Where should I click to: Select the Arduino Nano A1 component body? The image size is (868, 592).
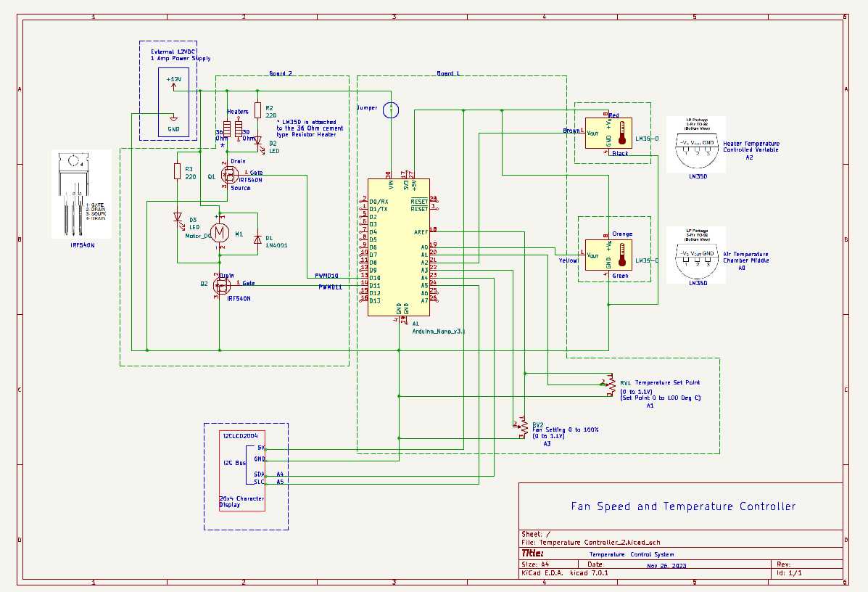pos(399,247)
